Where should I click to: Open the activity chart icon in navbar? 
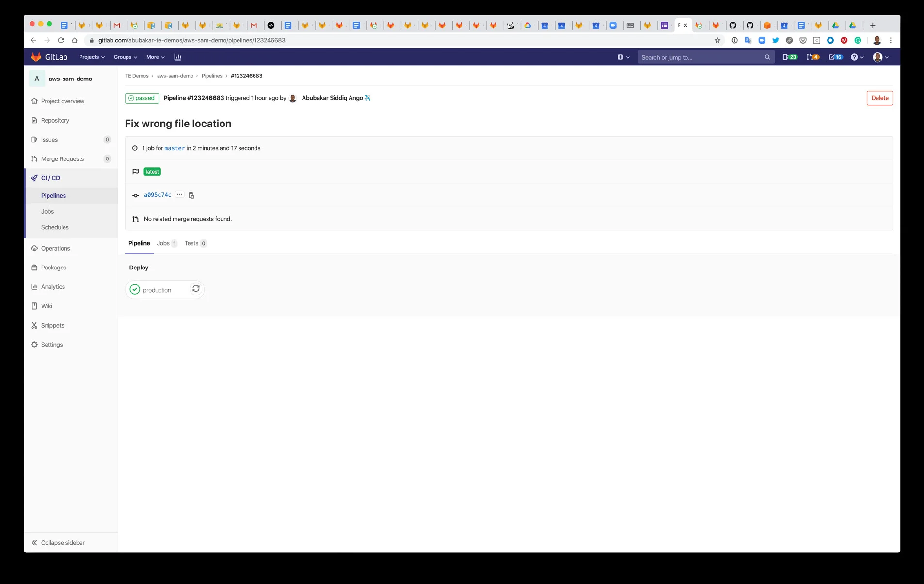point(177,57)
